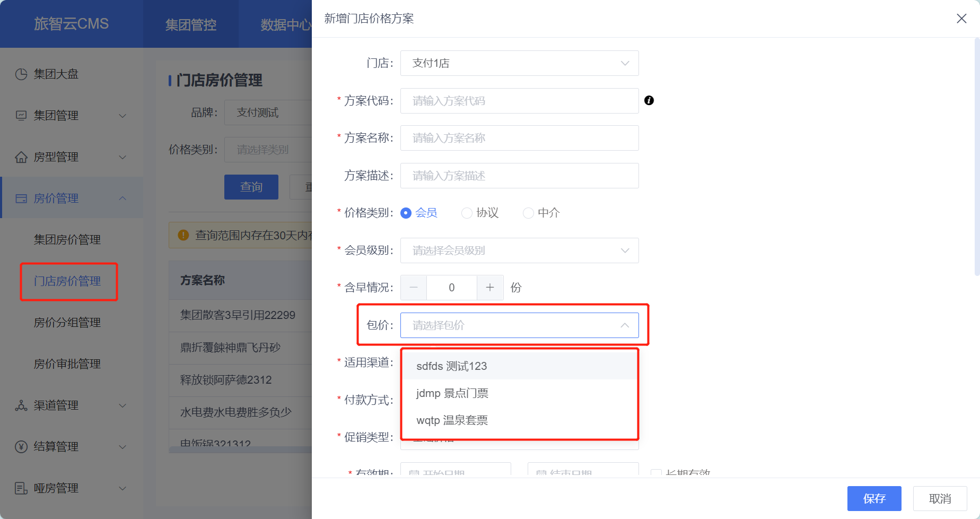Click the 集团大盘 sidebar item
This screenshot has height=519, width=980.
72,74
